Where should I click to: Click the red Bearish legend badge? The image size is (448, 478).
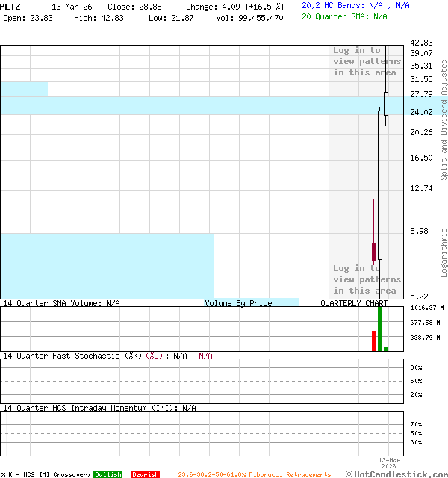145,474
